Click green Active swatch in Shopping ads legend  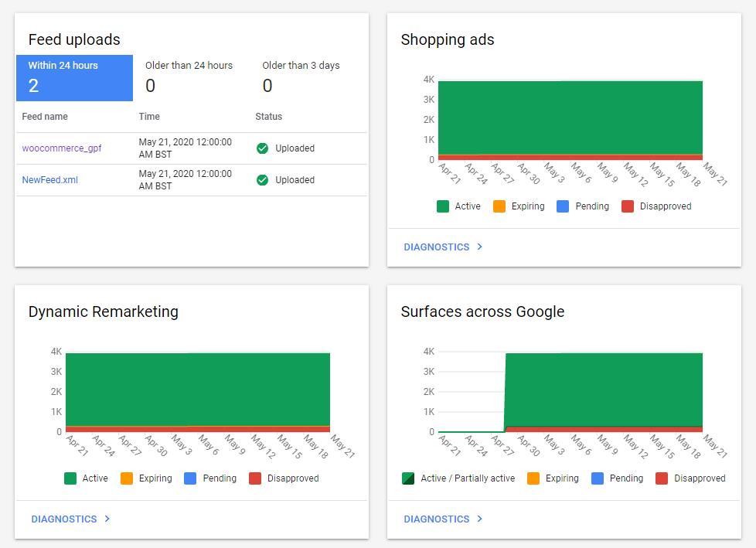click(x=443, y=206)
